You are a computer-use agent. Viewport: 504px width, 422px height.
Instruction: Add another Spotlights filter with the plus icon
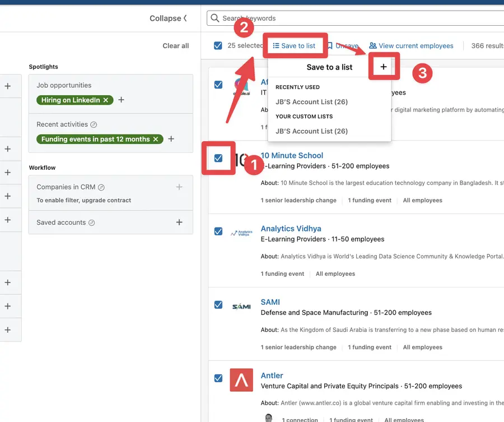[120, 99]
